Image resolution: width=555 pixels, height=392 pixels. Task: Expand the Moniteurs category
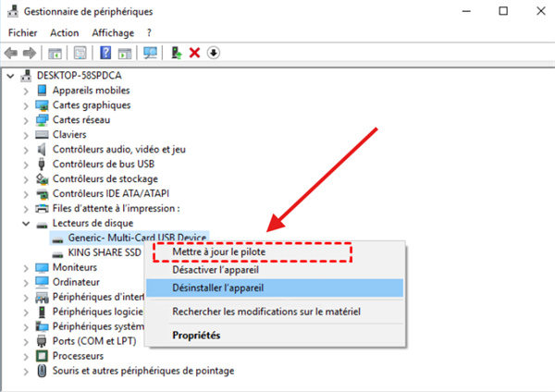click(x=26, y=268)
